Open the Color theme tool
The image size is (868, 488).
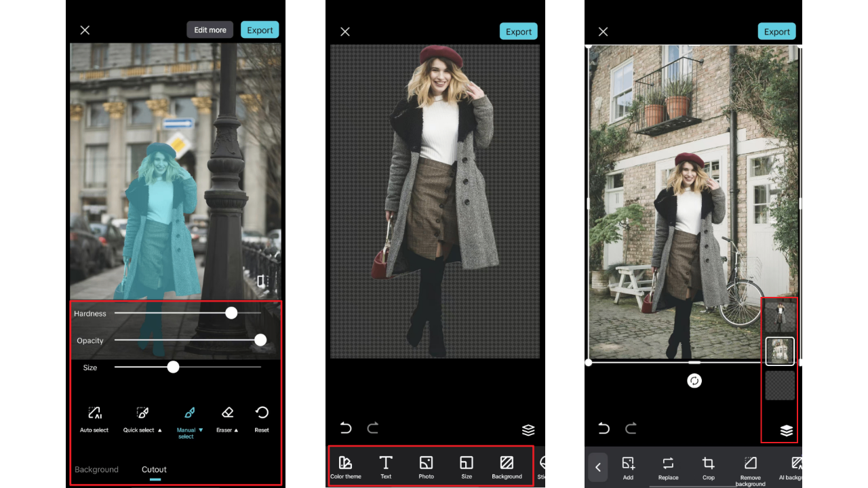[346, 467]
